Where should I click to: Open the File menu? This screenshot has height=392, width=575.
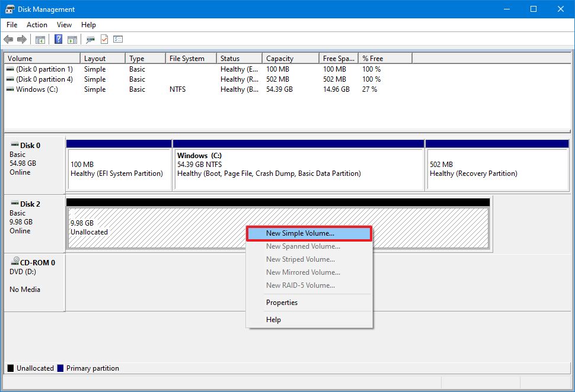[12, 25]
